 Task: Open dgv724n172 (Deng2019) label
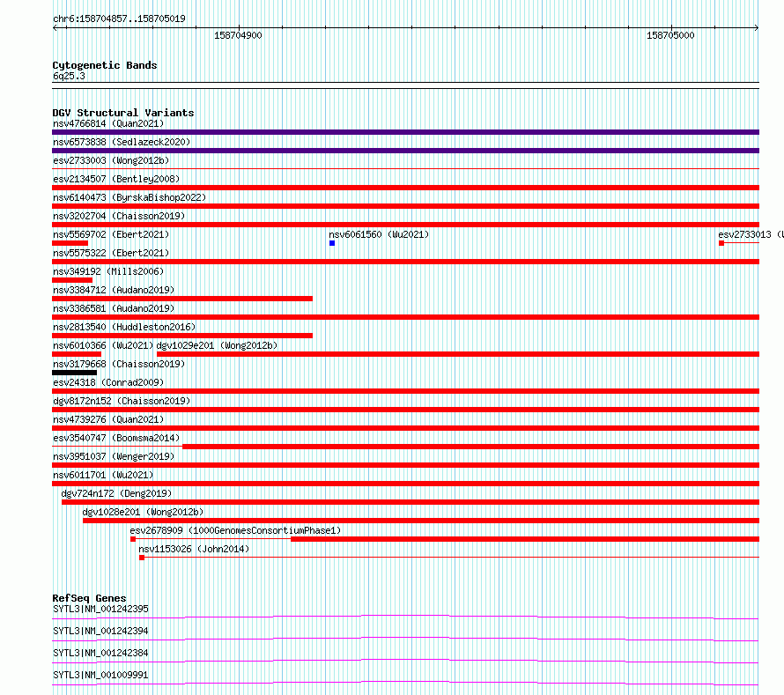(x=116, y=493)
